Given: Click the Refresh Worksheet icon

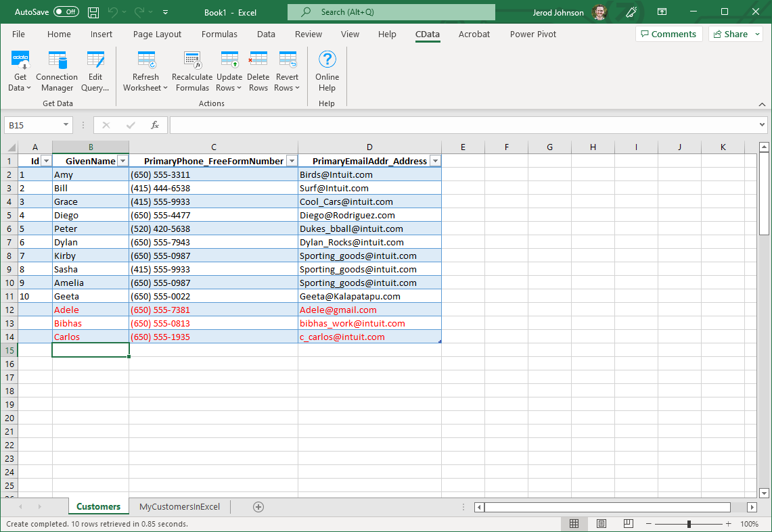Looking at the screenshot, I should (145, 61).
